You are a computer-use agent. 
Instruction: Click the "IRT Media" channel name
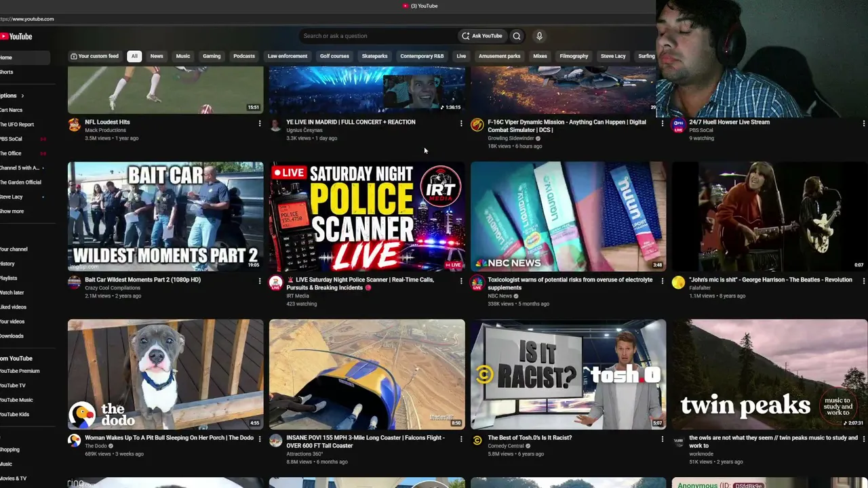point(298,296)
